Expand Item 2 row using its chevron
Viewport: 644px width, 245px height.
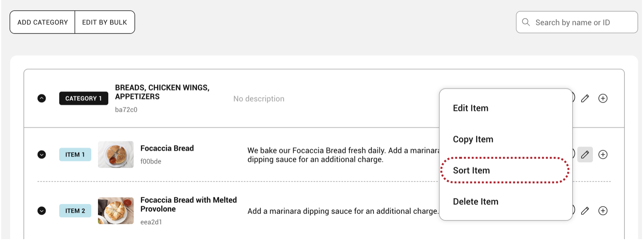tap(42, 211)
